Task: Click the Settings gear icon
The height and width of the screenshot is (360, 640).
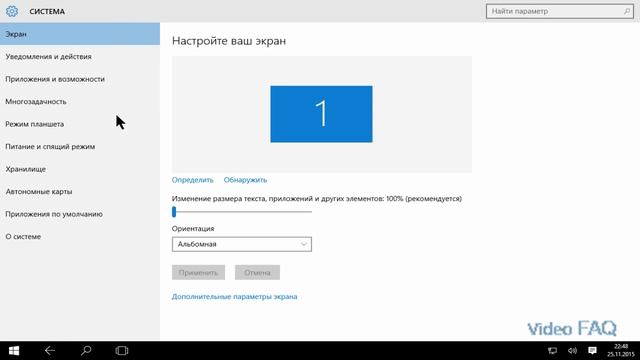Action: pos(12,11)
